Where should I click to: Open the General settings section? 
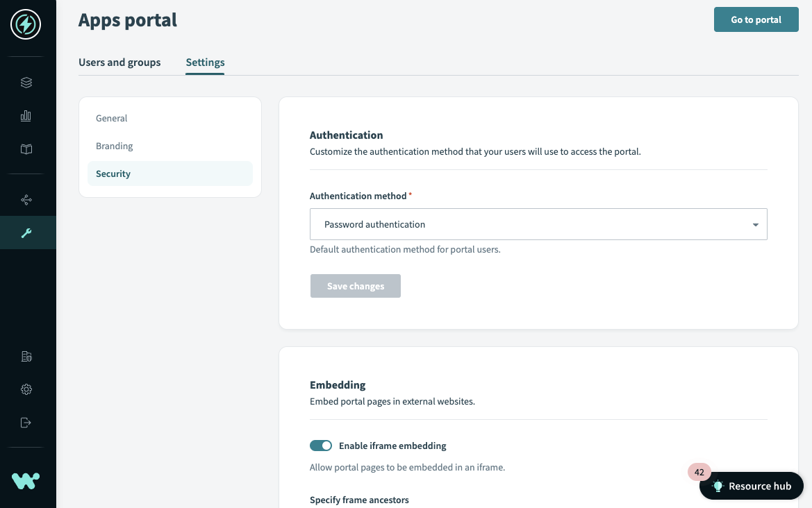[112, 119]
